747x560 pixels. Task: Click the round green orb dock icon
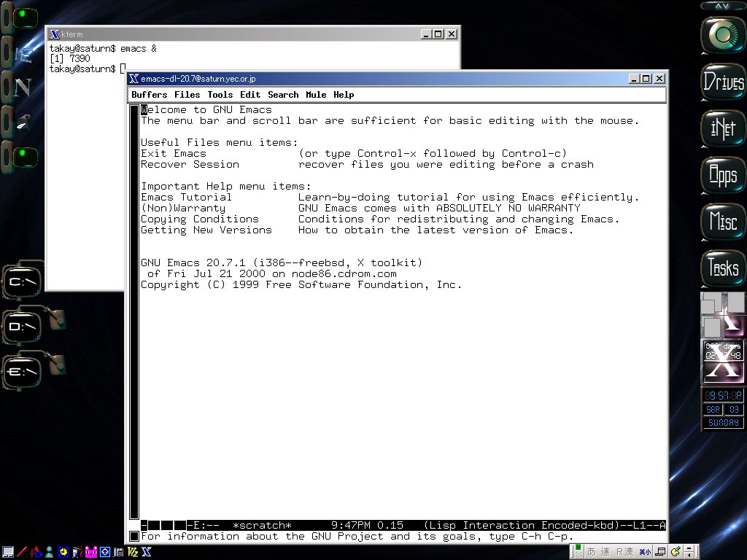[724, 35]
